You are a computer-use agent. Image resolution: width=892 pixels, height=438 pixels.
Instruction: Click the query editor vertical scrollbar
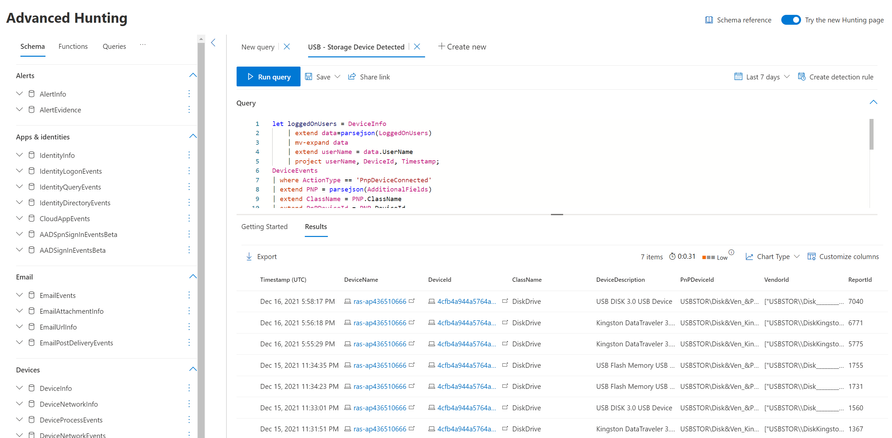(872, 134)
